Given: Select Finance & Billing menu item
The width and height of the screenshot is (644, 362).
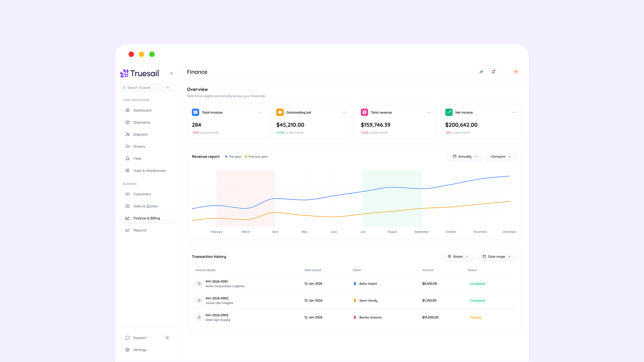Looking at the screenshot, I should tap(147, 218).
